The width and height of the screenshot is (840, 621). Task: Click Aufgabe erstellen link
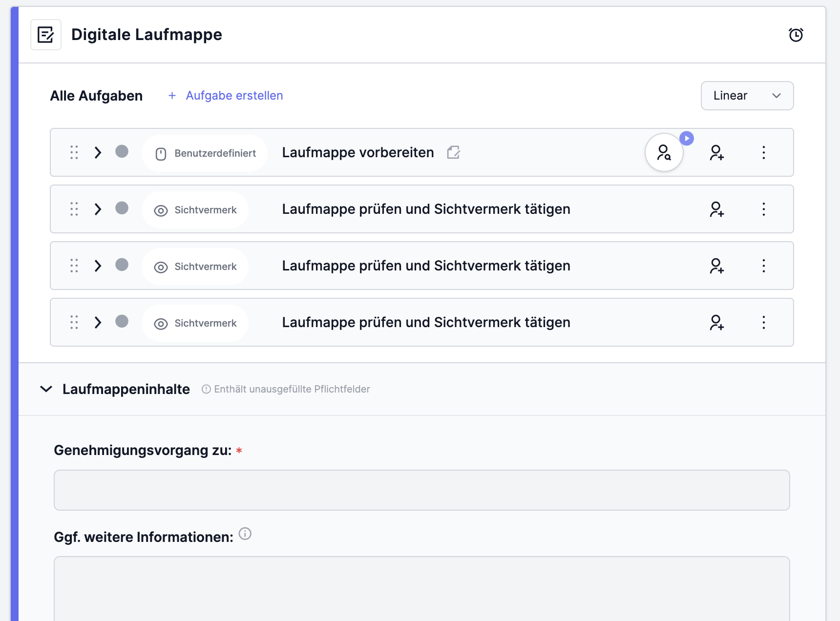coord(225,96)
